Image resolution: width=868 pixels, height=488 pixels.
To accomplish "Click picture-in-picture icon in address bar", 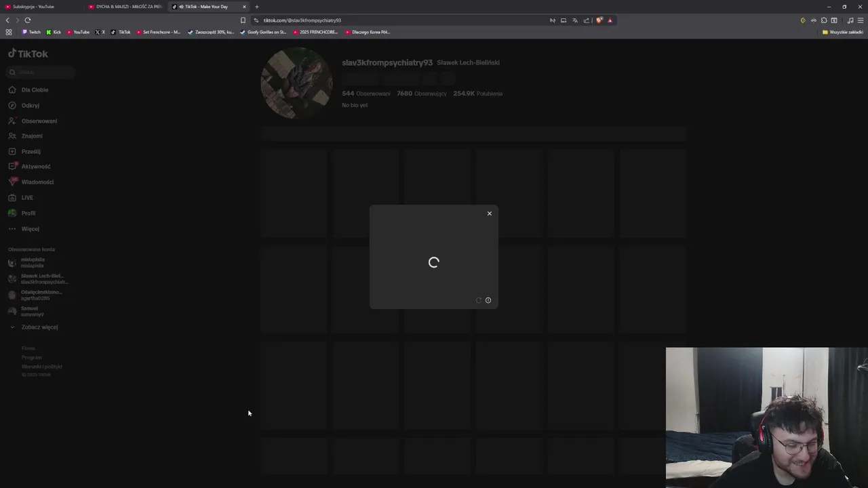I will [x=564, y=20].
